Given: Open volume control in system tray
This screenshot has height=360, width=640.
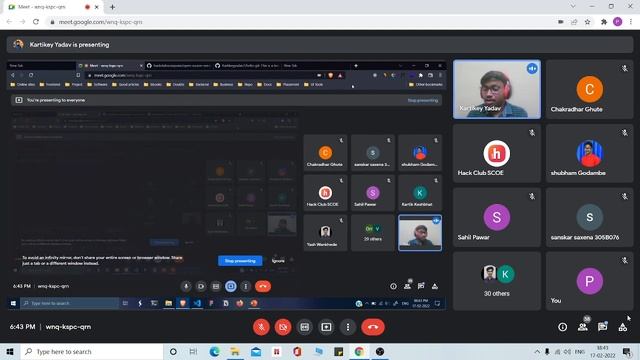Looking at the screenshot, I should [x=567, y=351].
